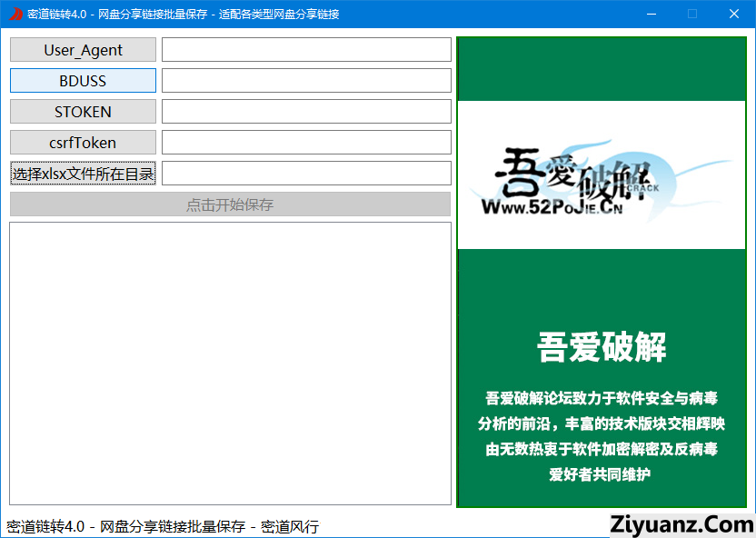Click inside the large log output area
756x538 pixels.
[230, 364]
